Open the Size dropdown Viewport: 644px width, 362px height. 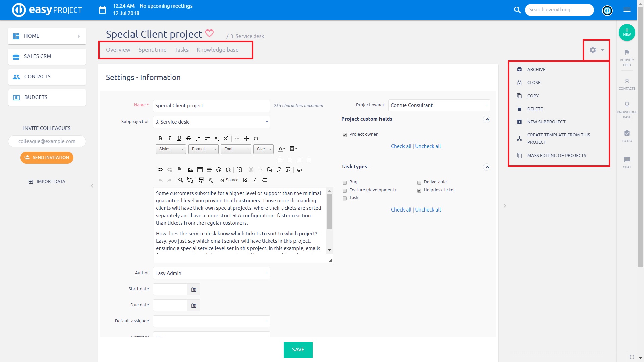pyautogui.click(x=263, y=149)
